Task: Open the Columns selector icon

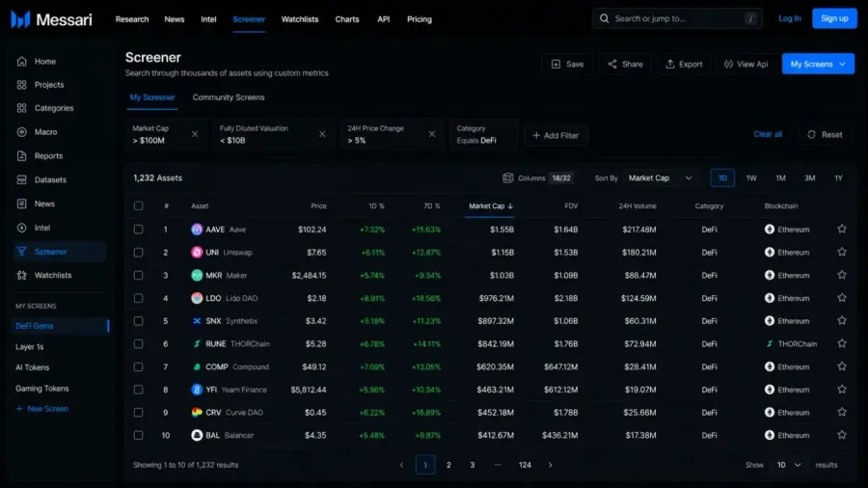Action: 507,177
